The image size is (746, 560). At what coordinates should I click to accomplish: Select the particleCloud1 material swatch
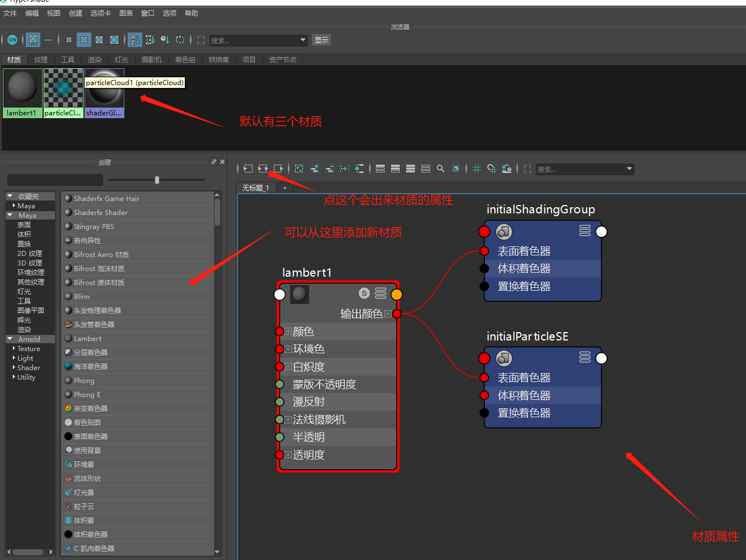63,93
